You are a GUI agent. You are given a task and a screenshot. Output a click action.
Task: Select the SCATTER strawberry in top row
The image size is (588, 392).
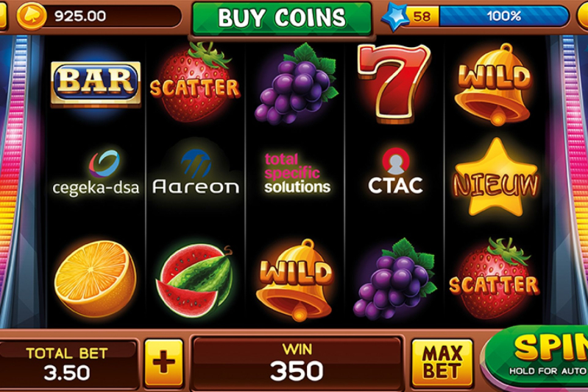click(x=194, y=83)
